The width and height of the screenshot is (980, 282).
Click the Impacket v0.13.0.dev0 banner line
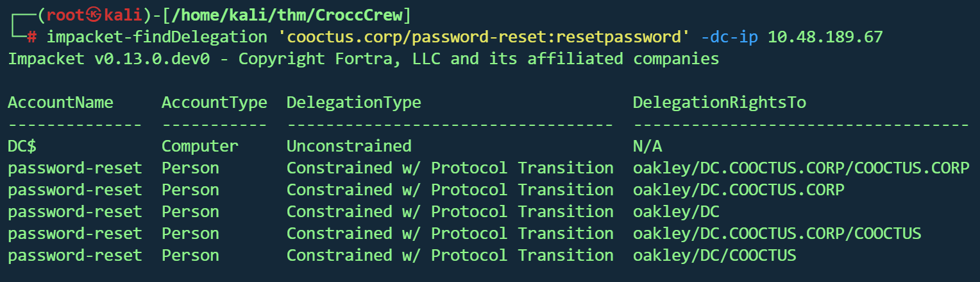pyautogui.click(x=363, y=59)
